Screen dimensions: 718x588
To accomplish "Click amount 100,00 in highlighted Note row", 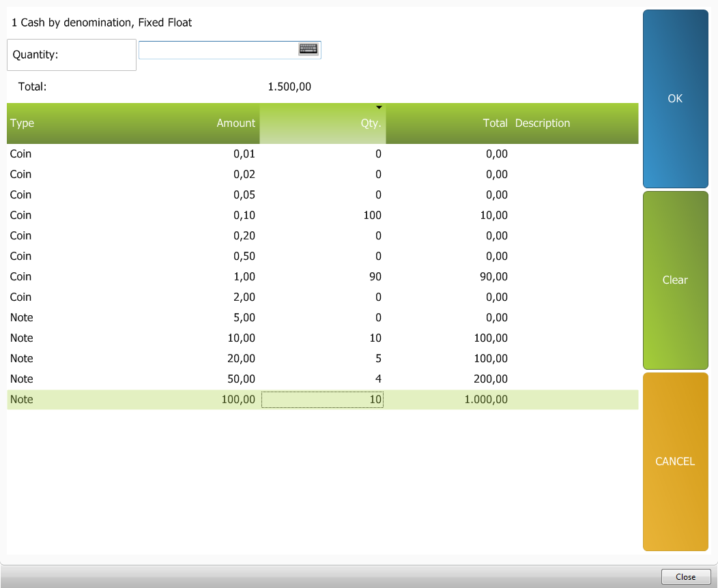I will 238,400.
